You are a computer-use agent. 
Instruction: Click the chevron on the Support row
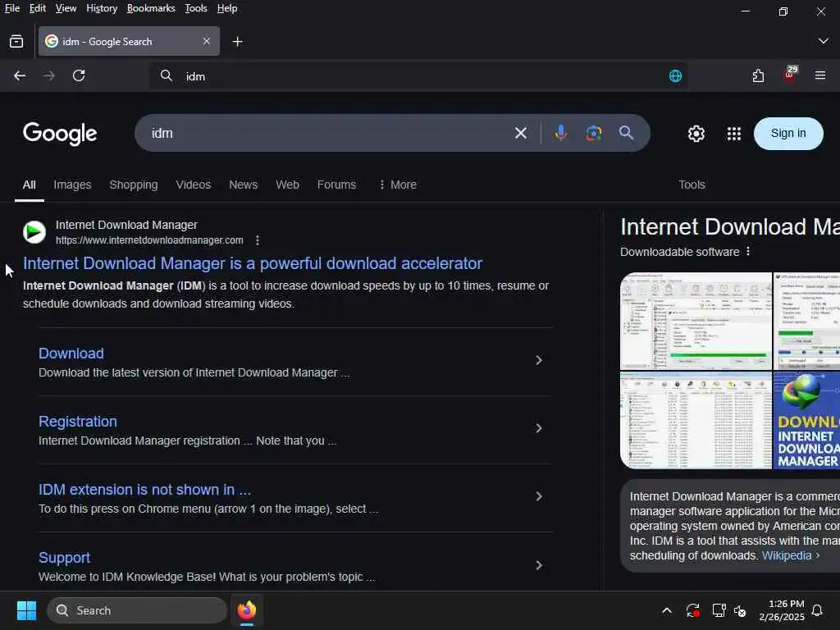point(539,565)
